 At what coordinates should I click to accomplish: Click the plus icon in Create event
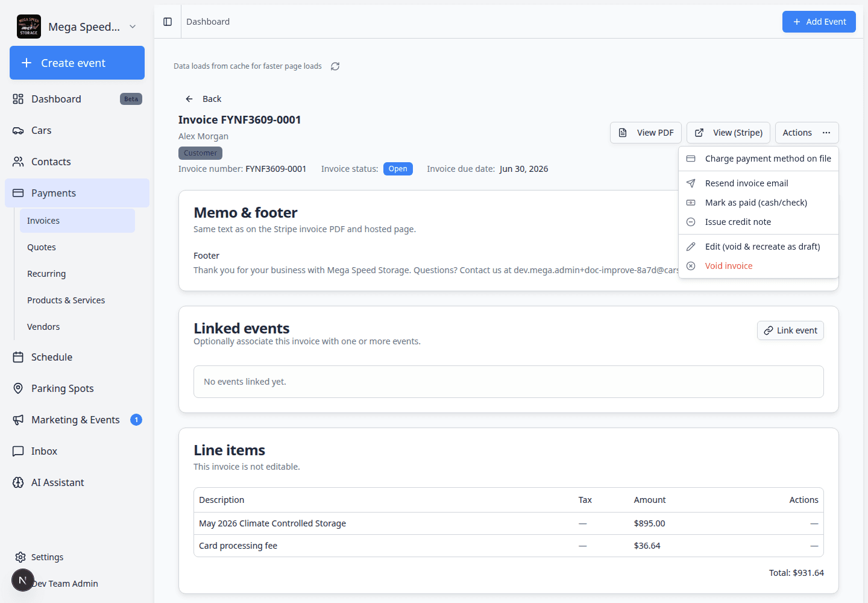coord(27,63)
